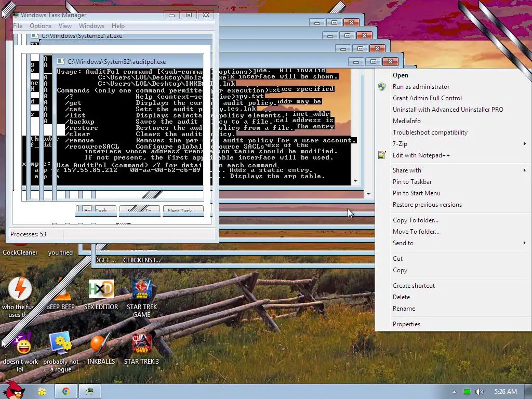The image size is (532, 399).
Task: Click the at.exe window title icon
Action: (35, 36)
